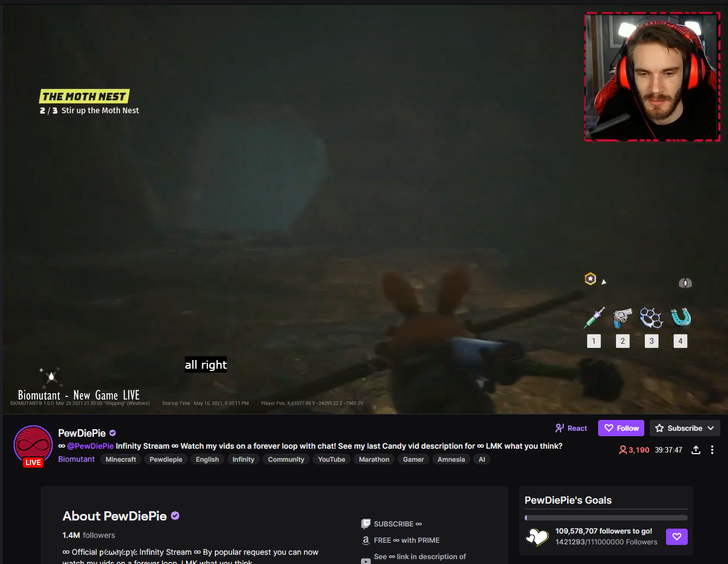Select the Community tag
Screen dimensions: 728x564
coord(286,460)
